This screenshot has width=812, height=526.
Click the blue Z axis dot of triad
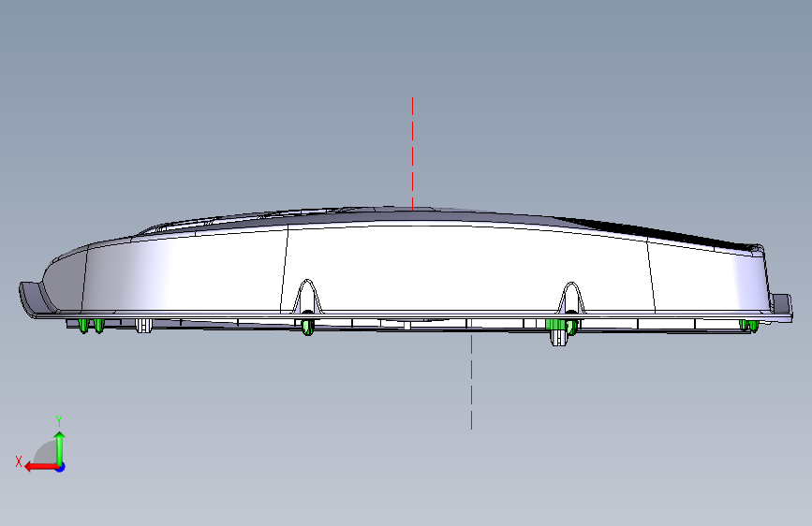(x=61, y=467)
